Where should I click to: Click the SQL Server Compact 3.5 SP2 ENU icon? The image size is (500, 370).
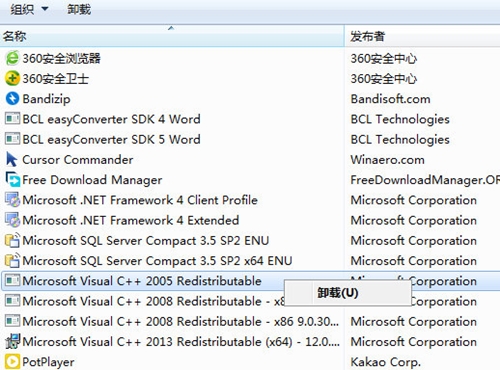pyautogui.click(x=12, y=240)
